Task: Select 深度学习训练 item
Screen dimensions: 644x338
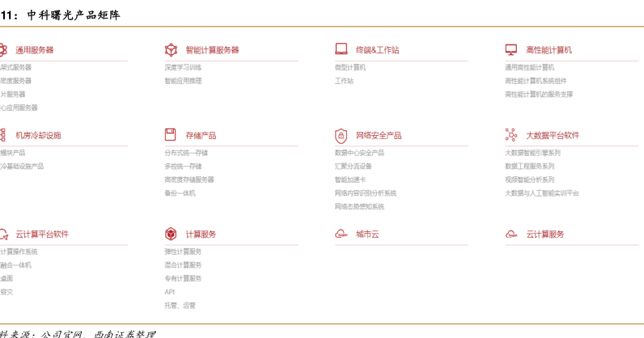Action: click(x=183, y=67)
